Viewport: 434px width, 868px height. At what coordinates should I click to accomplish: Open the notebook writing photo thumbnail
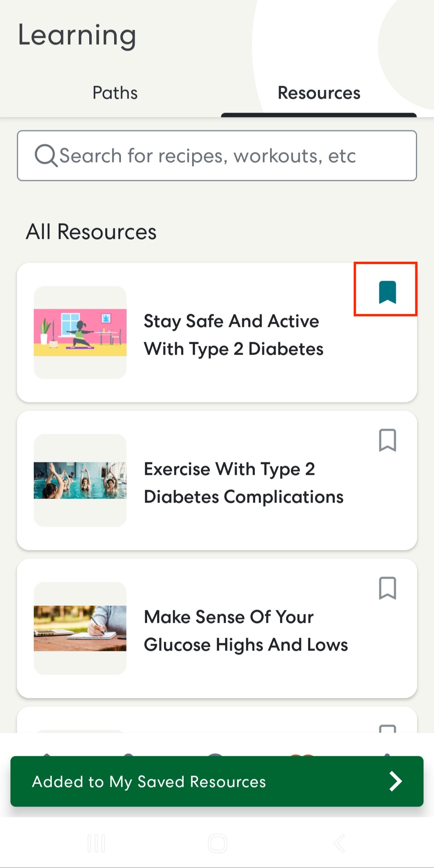pos(80,628)
